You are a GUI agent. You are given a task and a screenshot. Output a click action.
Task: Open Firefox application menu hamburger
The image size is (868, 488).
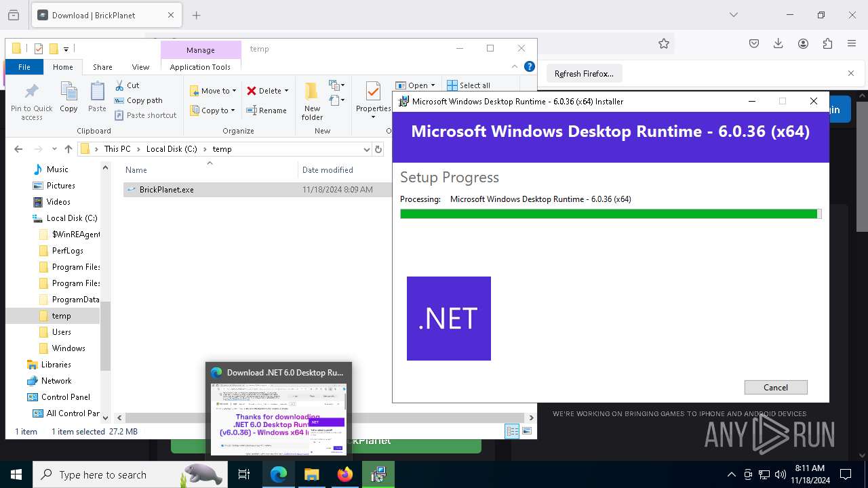[x=852, y=43]
